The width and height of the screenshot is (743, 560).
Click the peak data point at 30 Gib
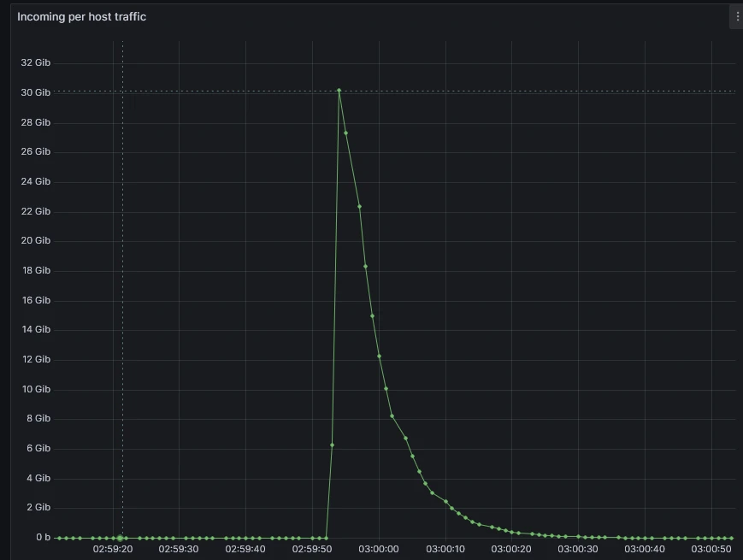339,90
